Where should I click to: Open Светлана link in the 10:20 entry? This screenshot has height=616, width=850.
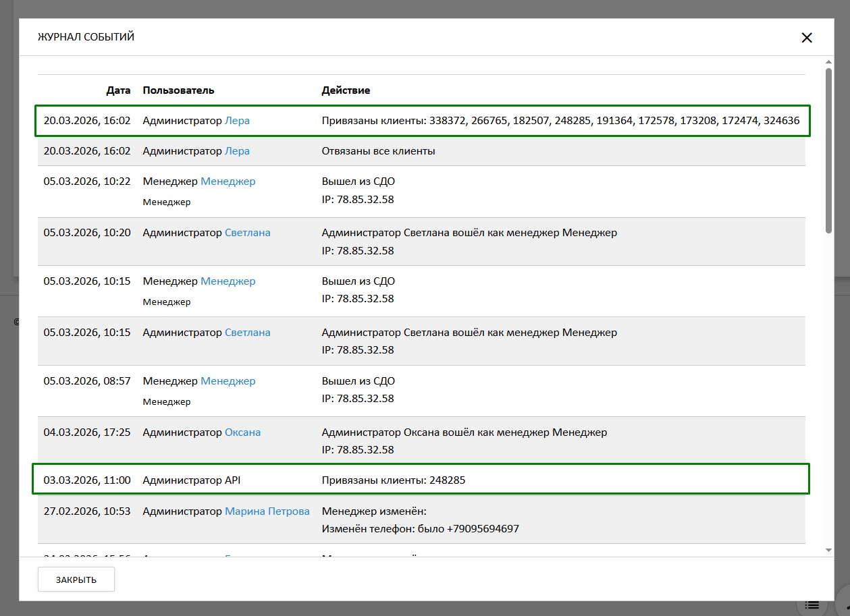(x=247, y=233)
